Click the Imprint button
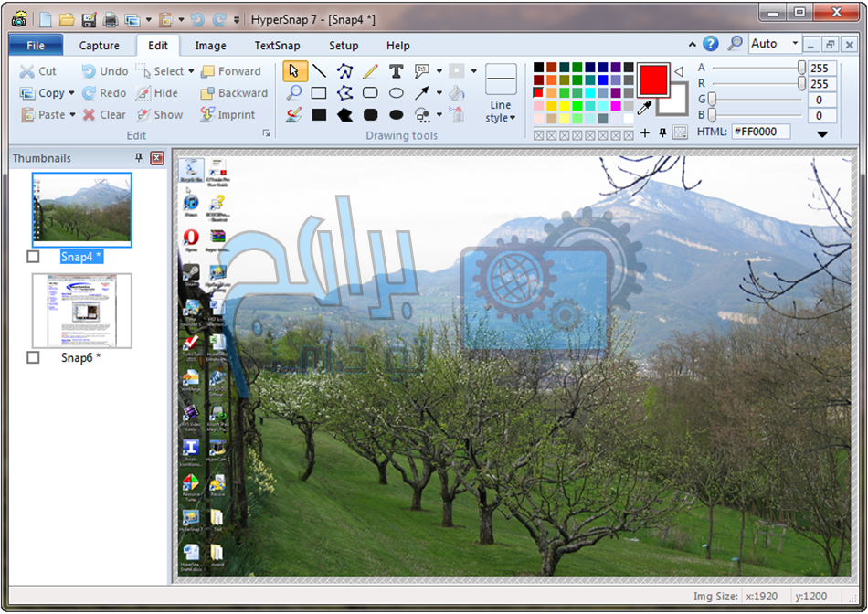868x614 pixels. click(228, 115)
